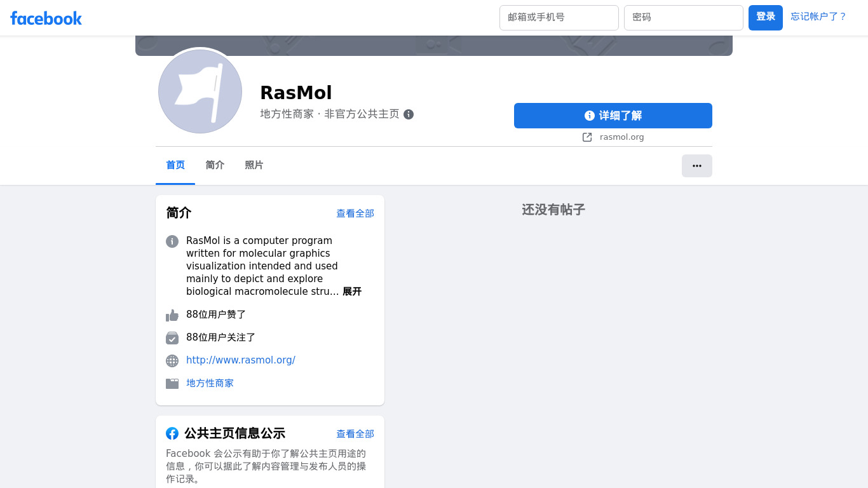The width and height of the screenshot is (868, 488).
Task: Click the followers checkmark icon
Action: tap(172, 338)
